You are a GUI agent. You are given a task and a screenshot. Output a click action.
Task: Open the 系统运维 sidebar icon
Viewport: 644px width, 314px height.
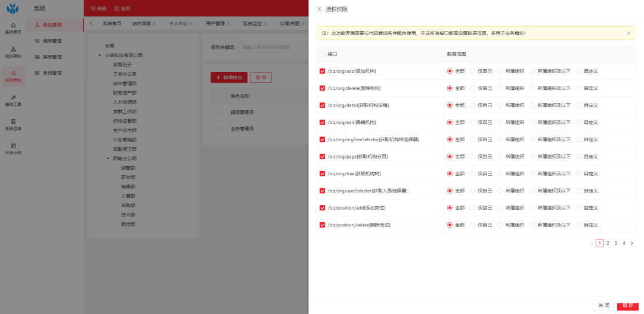tap(13, 124)
